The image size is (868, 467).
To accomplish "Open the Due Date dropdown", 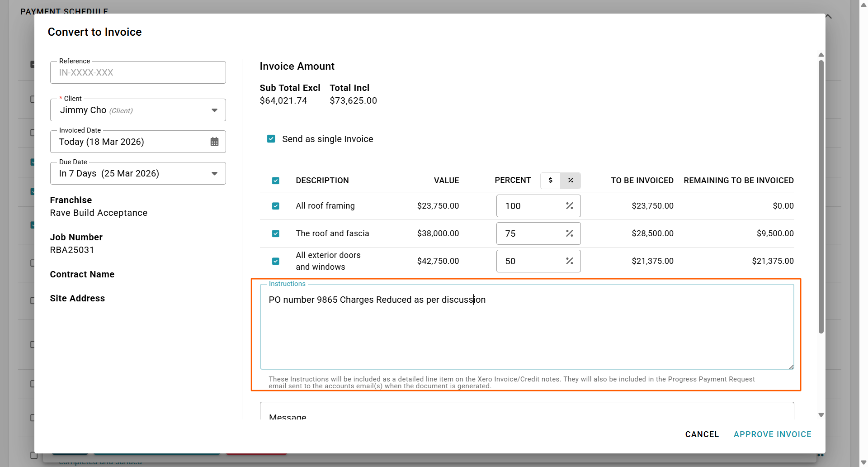I will coord(214,174).
